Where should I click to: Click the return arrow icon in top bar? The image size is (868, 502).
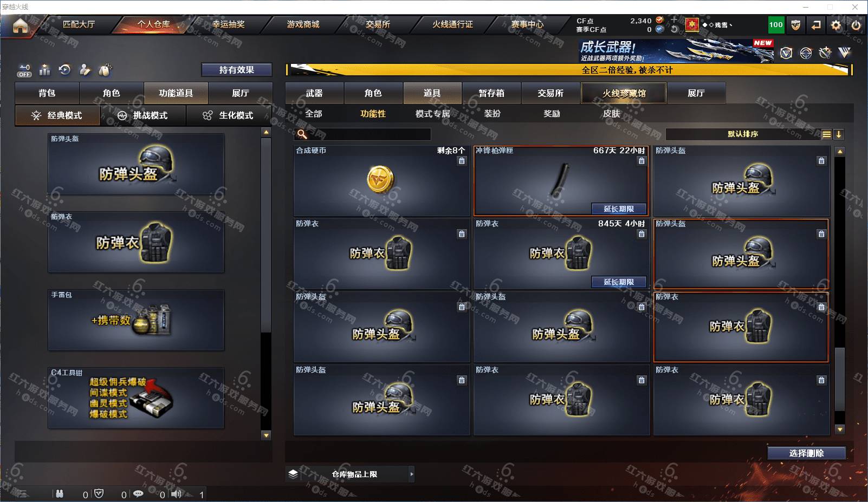click(816, 25)
